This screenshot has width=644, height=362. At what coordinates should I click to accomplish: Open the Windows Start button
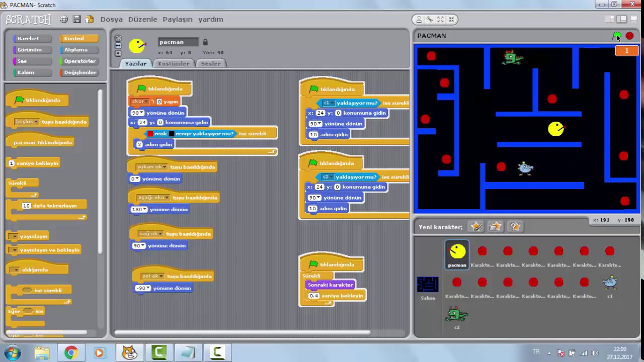pyautogui.click(x=12, y=352)
